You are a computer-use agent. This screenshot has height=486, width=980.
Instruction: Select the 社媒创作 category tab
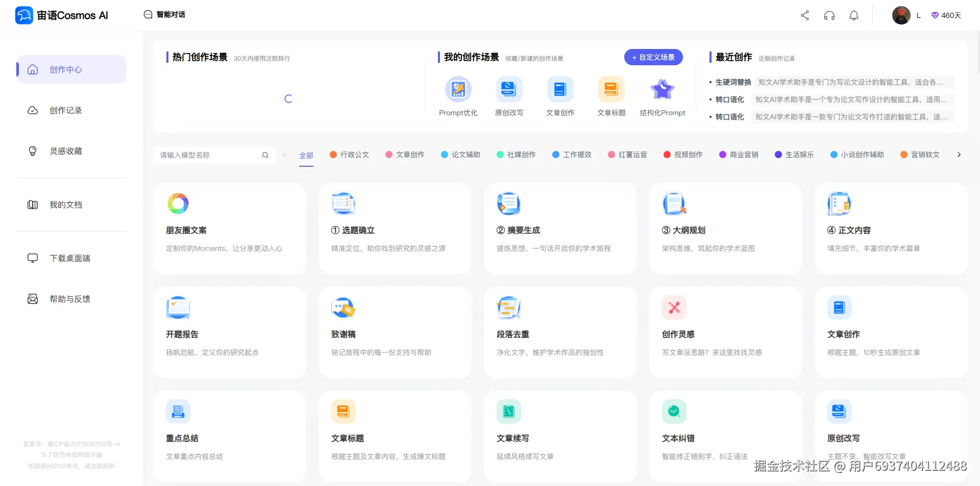tap(517, 155)
